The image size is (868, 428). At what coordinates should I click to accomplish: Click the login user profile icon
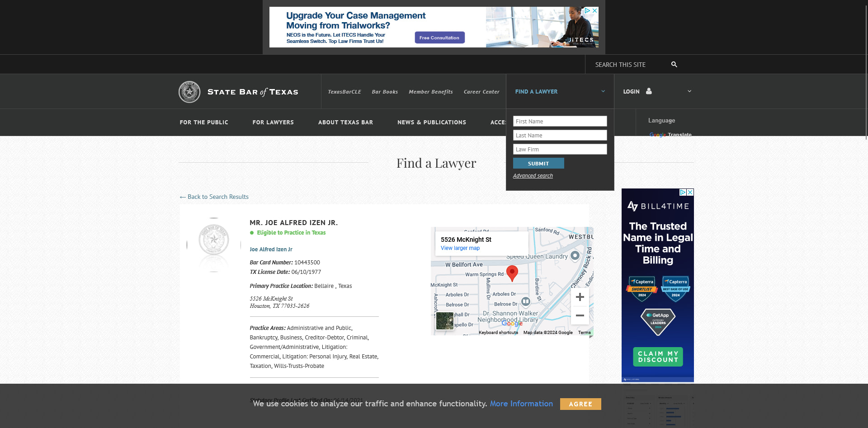coord(649,91)
